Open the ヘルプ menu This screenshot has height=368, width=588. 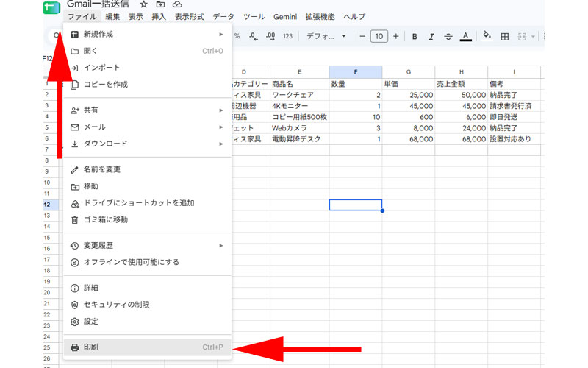(x=354, y=16)
